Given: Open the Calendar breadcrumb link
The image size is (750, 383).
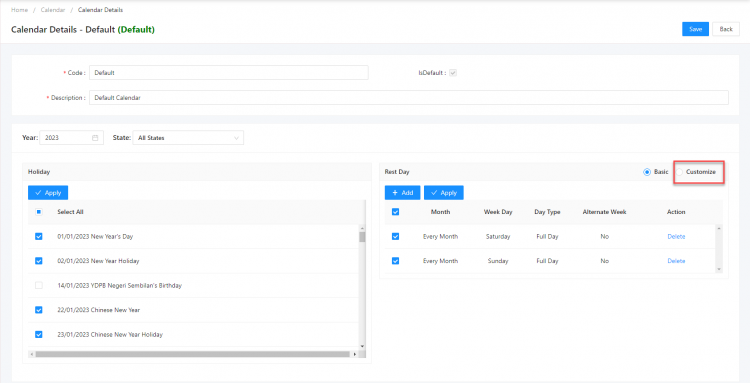Looking at the screenshot, I should [53, 10].
